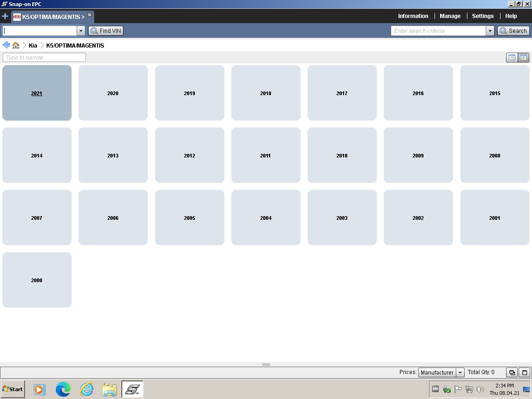The width and height of the screenshot is (532, 399).
Task: Expand the search criteria dropdown arrow
Action: point(490,30)
